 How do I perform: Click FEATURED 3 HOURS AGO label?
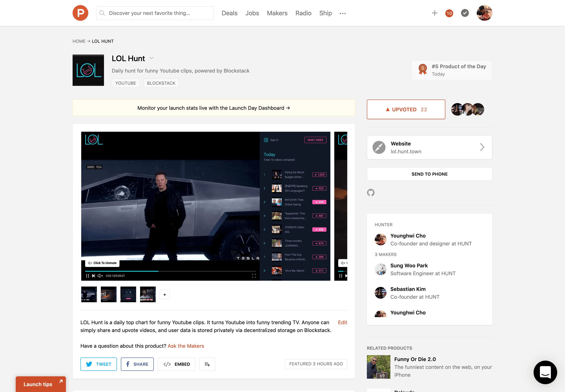316,364
